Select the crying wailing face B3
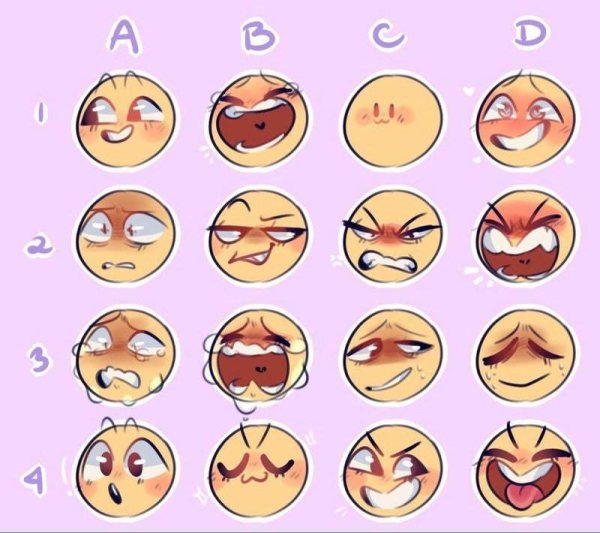 (x=259, y=358)
